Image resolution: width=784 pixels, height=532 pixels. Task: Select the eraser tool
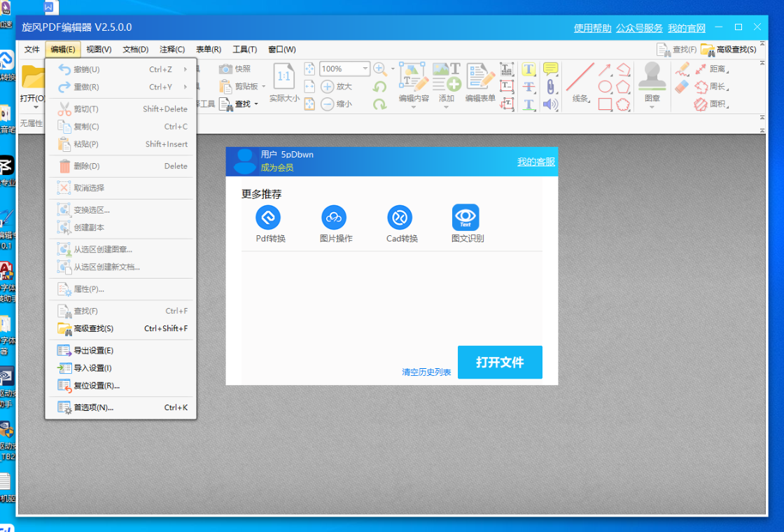point(682,87)
